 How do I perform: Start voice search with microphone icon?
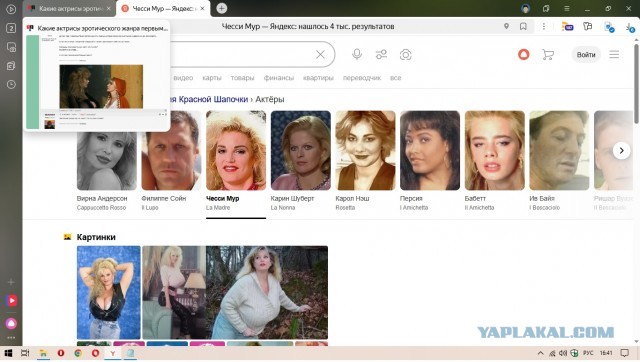[357, 54]
